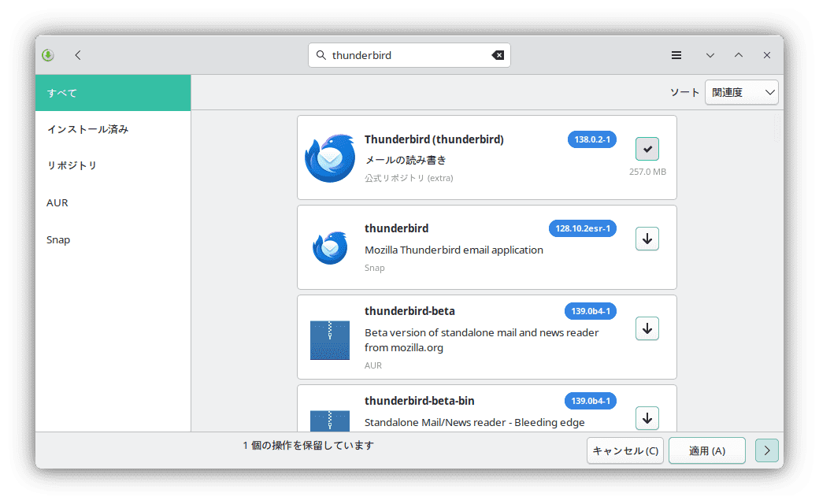Open the 関連度 sort dropdown

coord(742,92)
